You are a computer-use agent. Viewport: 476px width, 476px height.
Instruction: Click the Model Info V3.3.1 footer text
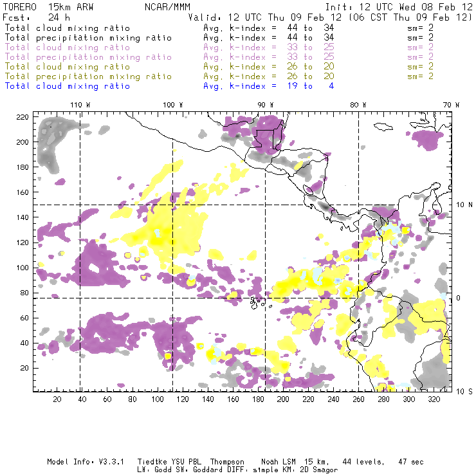(86, 462)
